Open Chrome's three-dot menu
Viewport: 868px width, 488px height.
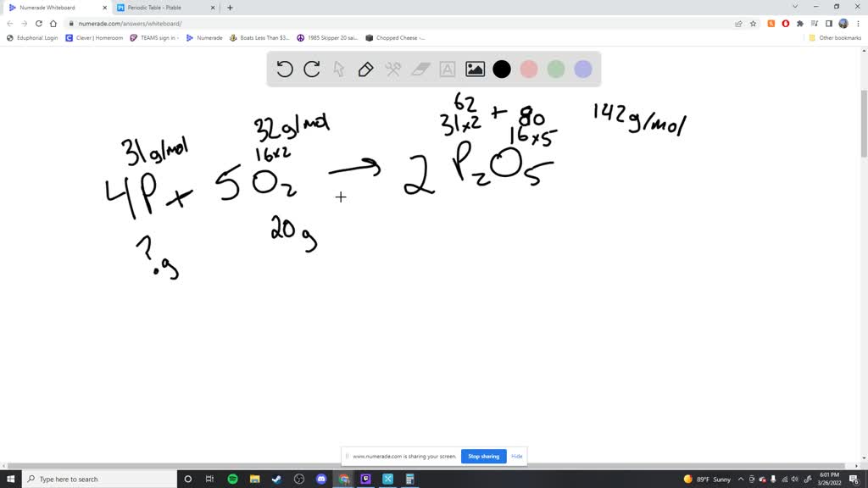pos(859,24)
